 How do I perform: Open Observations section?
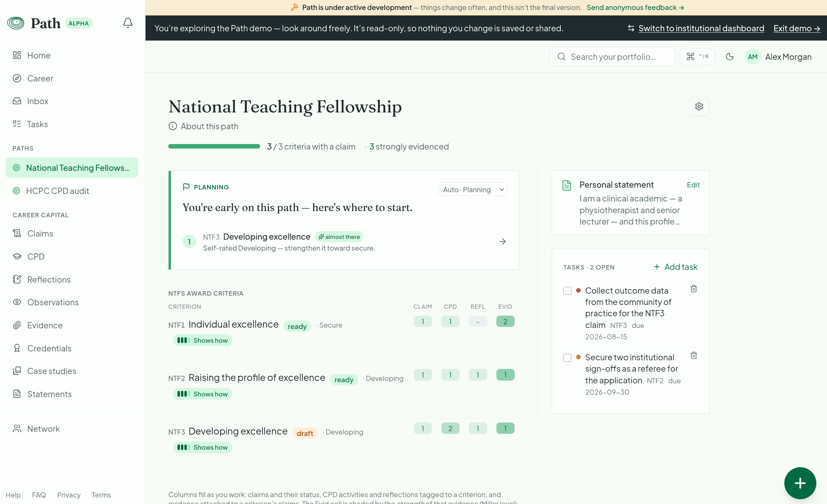(72, 302)
